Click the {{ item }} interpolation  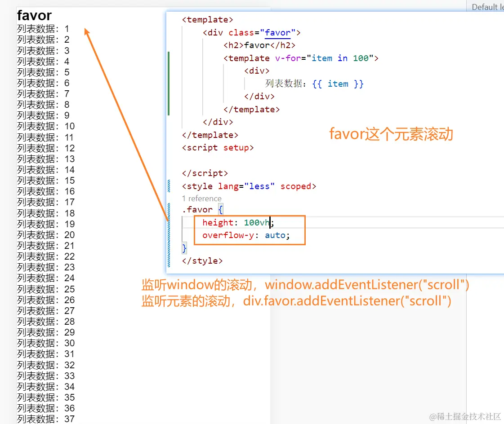338,84
